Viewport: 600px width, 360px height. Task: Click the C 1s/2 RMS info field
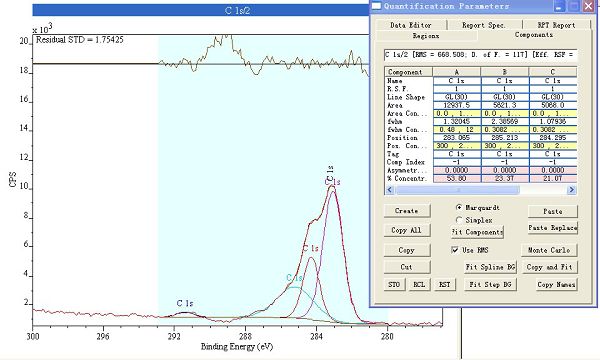tap(481, 55)
